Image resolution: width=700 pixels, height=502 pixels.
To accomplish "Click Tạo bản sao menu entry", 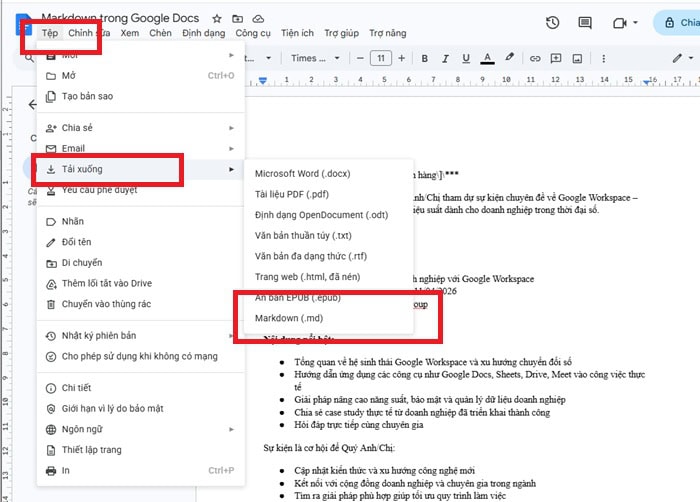I will [87, 96].
